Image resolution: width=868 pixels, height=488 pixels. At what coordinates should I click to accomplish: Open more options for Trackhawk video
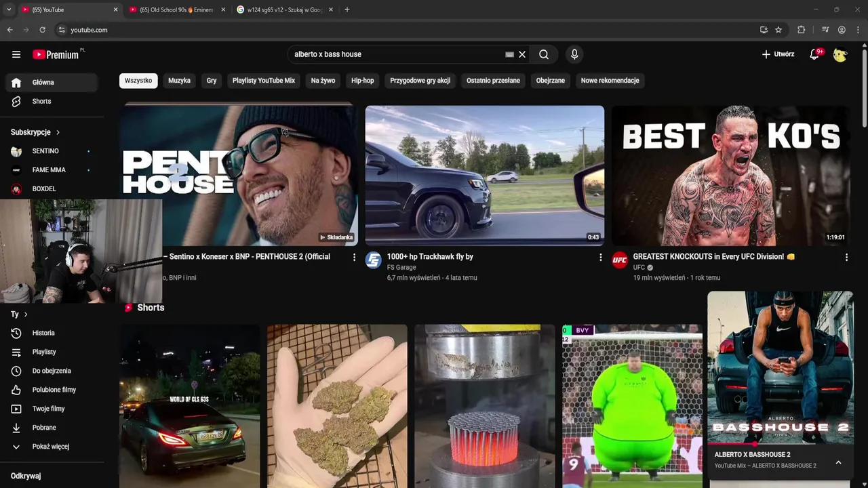click(x=600, y=258)
